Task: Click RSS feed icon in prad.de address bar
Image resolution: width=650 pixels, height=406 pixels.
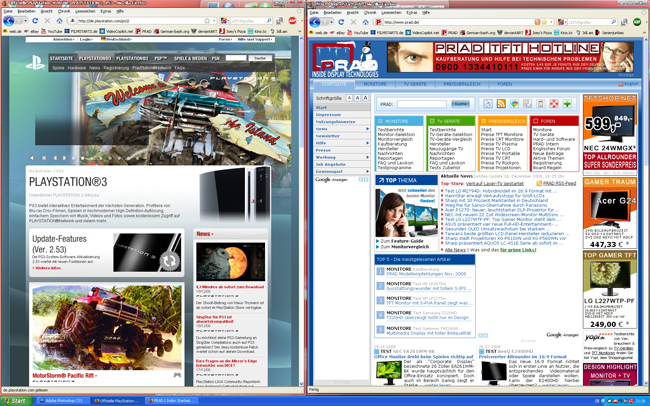Action: click(x=537, y=22)
